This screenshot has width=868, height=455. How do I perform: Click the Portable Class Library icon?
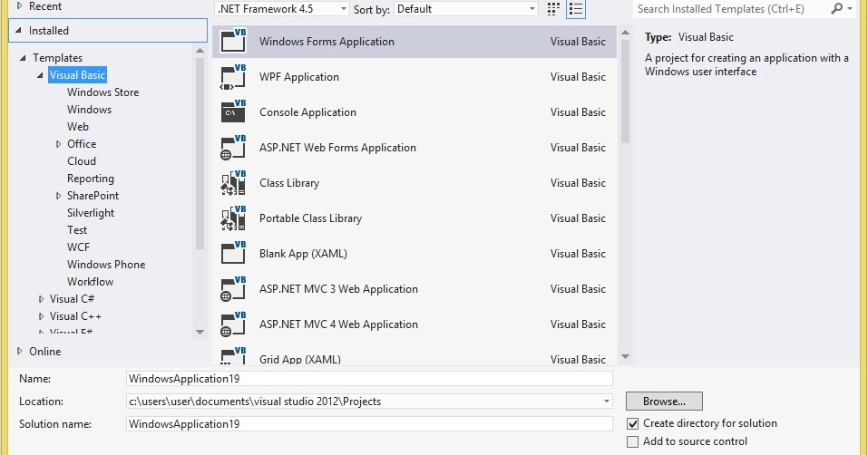233,218
